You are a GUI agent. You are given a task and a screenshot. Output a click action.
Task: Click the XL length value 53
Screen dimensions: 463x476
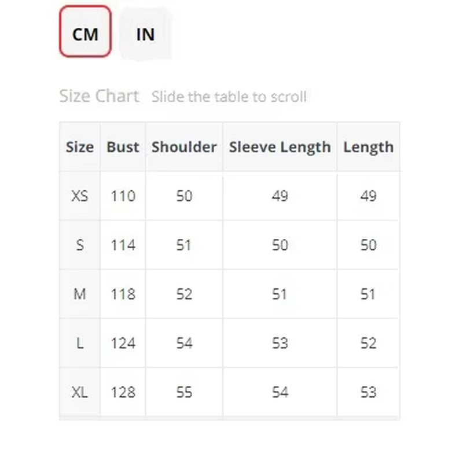[x=369, y=392]
